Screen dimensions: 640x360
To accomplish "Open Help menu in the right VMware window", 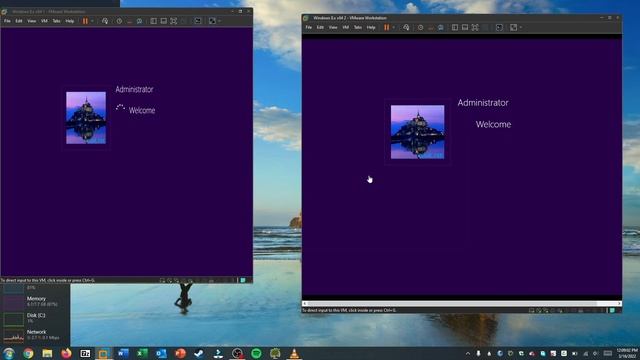I will (371, 27).
